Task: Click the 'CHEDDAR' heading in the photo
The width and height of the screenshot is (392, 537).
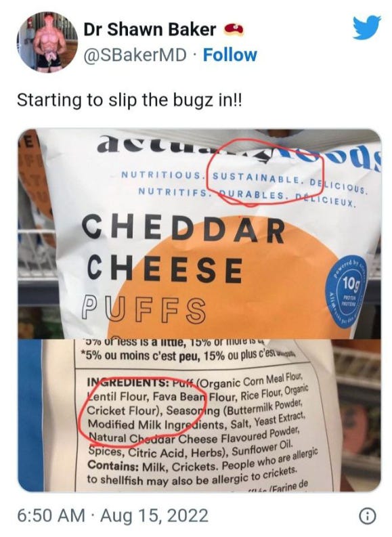Action: click(x=183, y=228)
